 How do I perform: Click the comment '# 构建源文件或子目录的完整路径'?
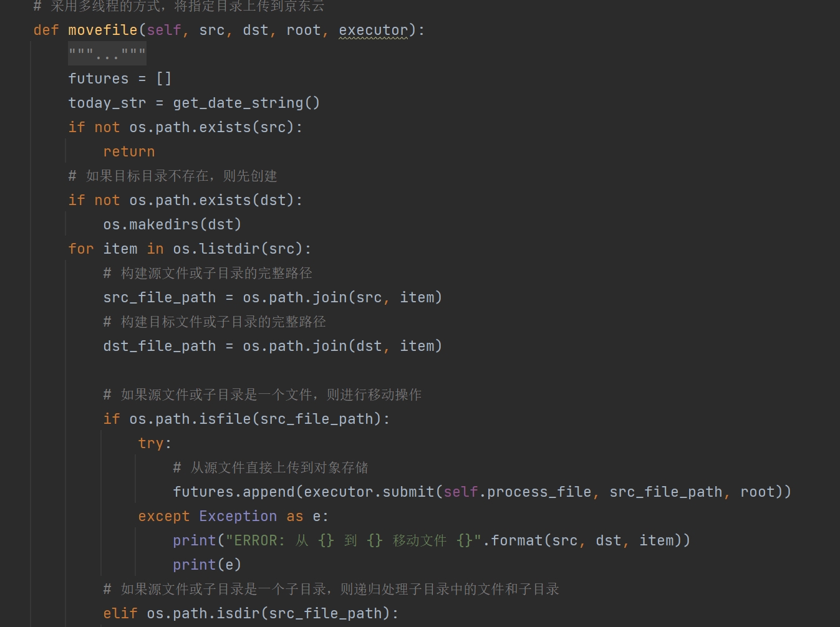pyautogui.click(x=208, y=273)
